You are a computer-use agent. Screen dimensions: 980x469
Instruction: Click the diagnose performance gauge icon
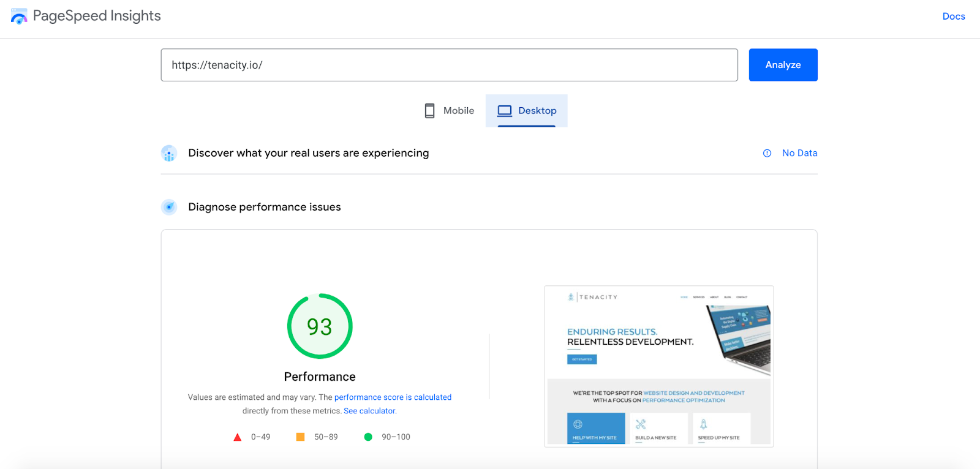(169, 207)
